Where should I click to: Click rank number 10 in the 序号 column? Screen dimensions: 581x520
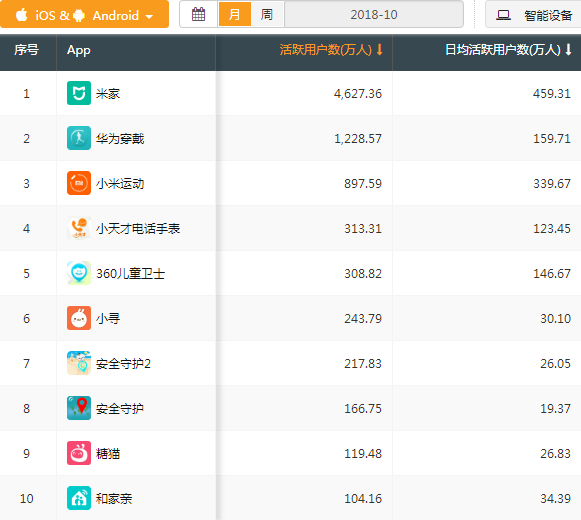point(26,499)
